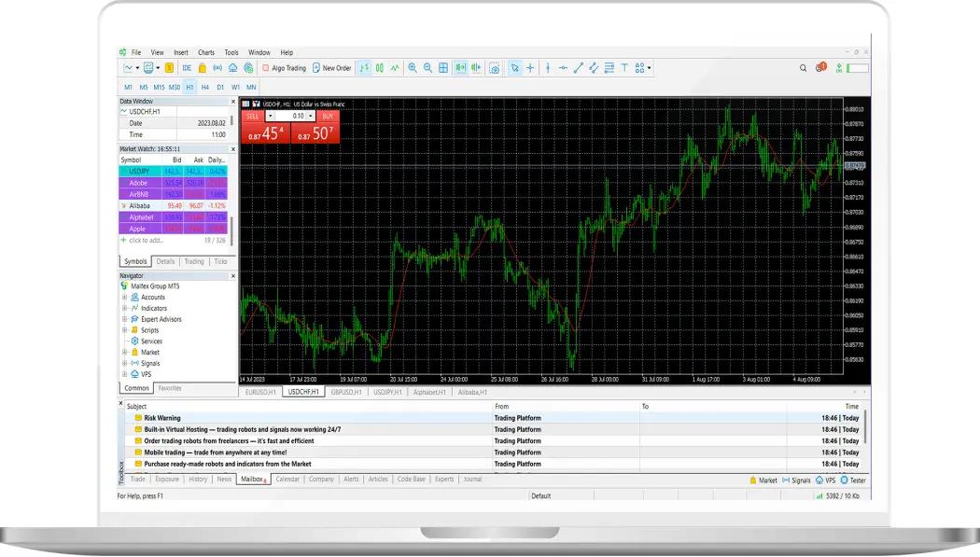Open the MQL IDE editor icon
The image size is (980, 557).
[x=187, y=68]
